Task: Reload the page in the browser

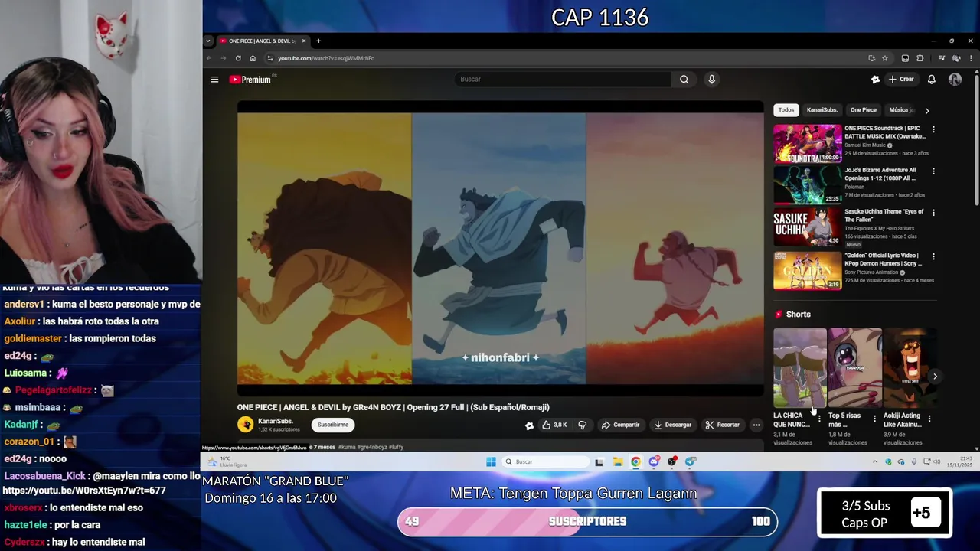Action: 238,58
